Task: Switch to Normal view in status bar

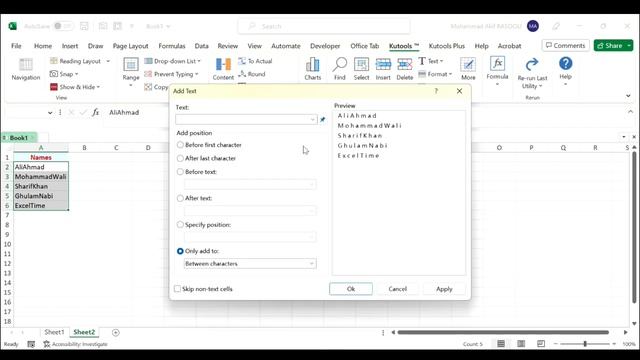Action: 501,344
